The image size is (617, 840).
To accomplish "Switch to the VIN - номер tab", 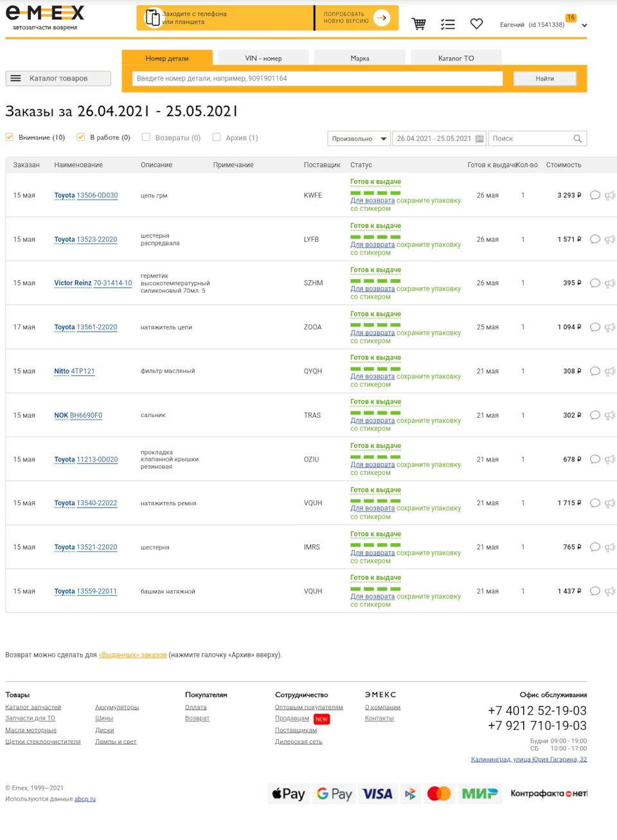I will point(264,58).
